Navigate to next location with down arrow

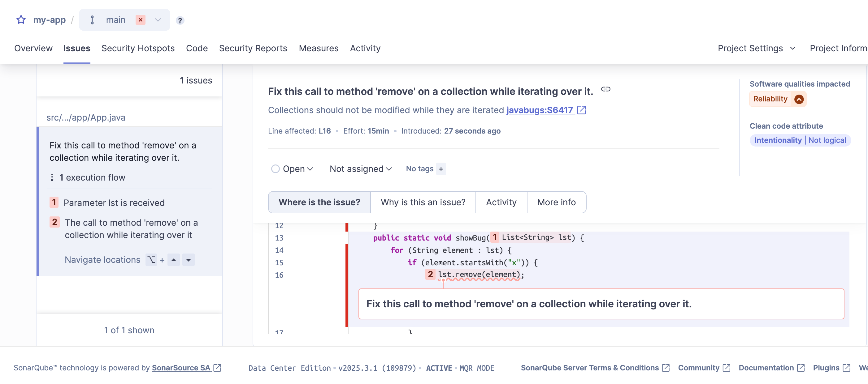click(x=188, y=260)
